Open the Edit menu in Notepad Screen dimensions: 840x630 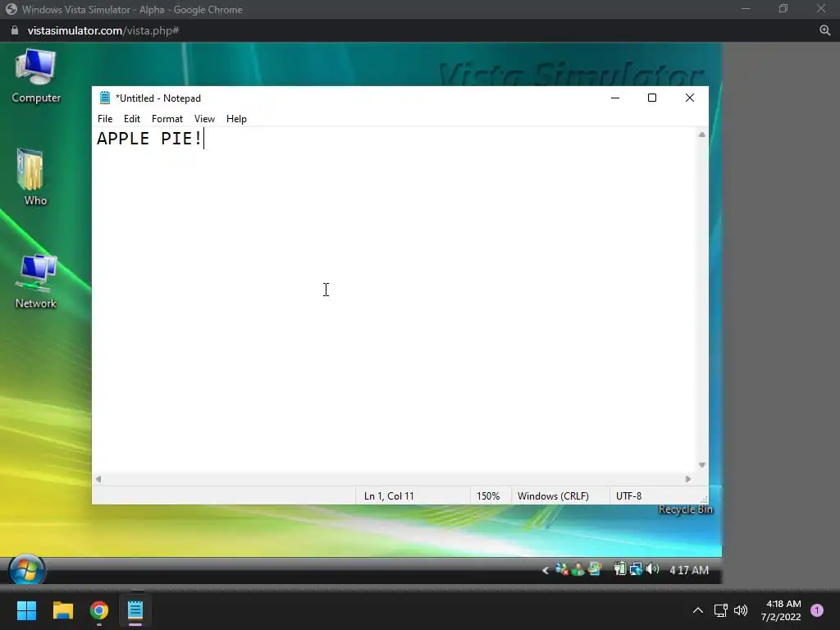click(x=132, y=119)
